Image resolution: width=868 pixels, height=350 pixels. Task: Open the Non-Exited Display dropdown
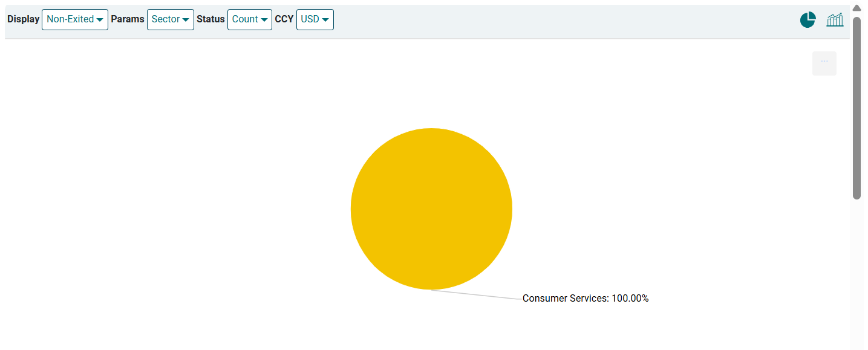click(x=74, y=19)
